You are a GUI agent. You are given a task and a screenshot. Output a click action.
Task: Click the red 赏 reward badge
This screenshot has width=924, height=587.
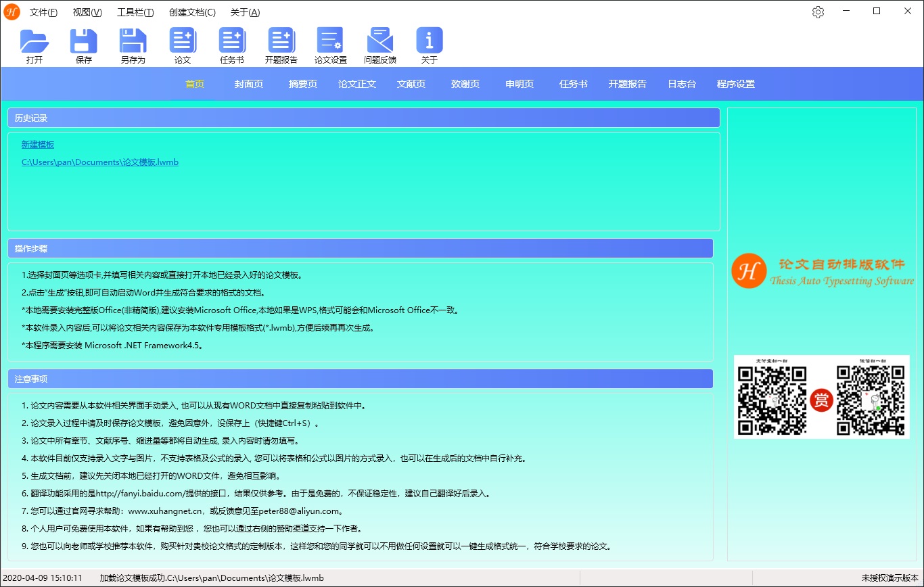point(821,401)
